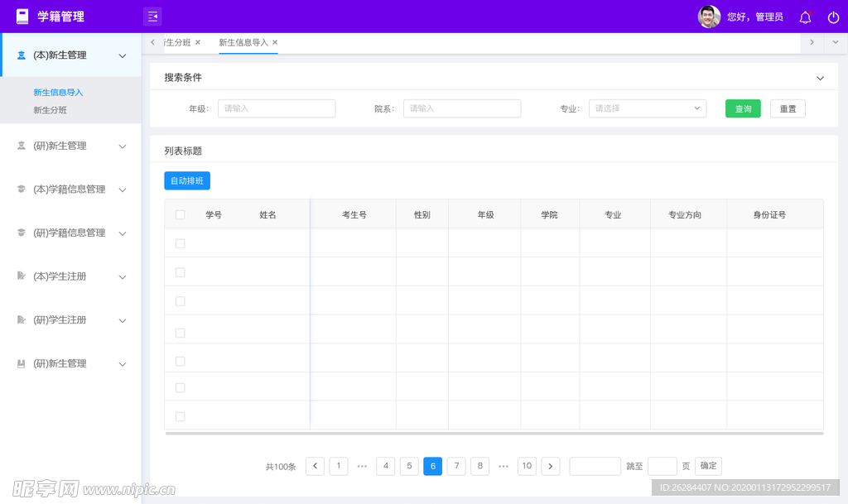The height and width of the screenshot is (504, 848).
Task: Select 新生分班 in the sidebar
Action: coord(51,110)
